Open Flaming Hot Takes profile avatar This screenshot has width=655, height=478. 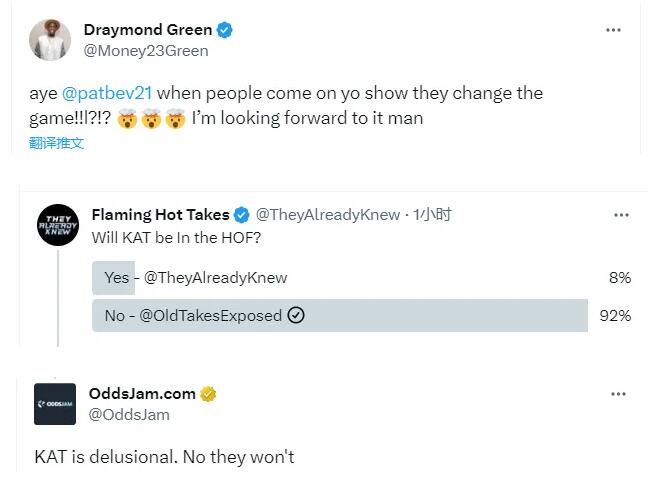click(x=55, y=224)
